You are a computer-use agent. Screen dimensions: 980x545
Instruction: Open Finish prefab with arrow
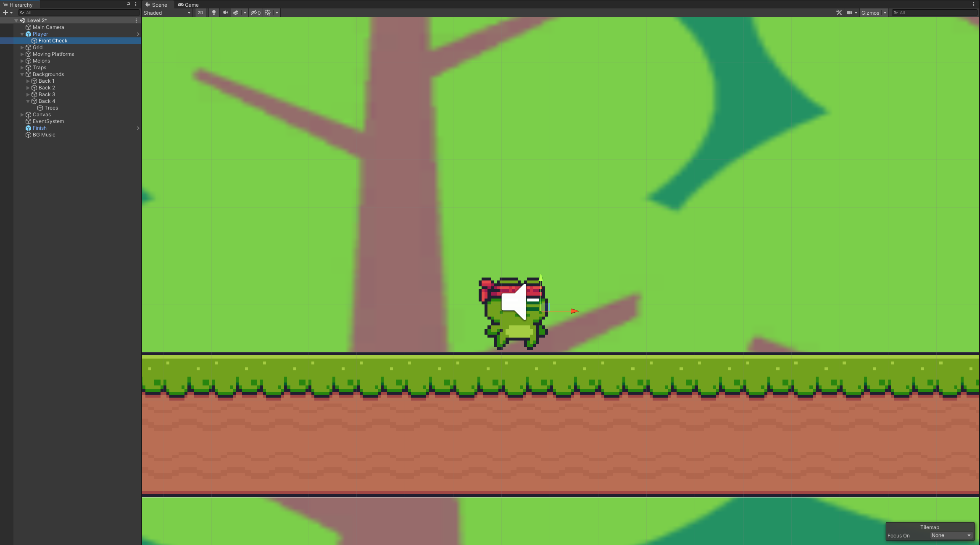138,128
